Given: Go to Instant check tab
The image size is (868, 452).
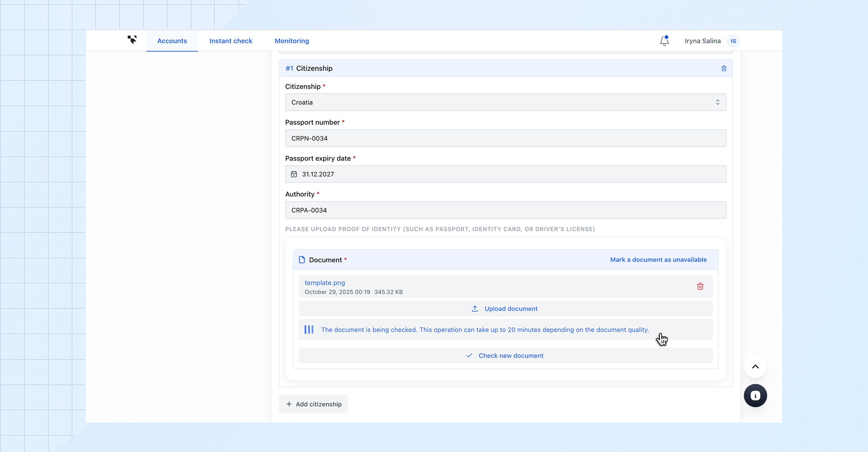Looking at the screenshot, I should [231, 41].
